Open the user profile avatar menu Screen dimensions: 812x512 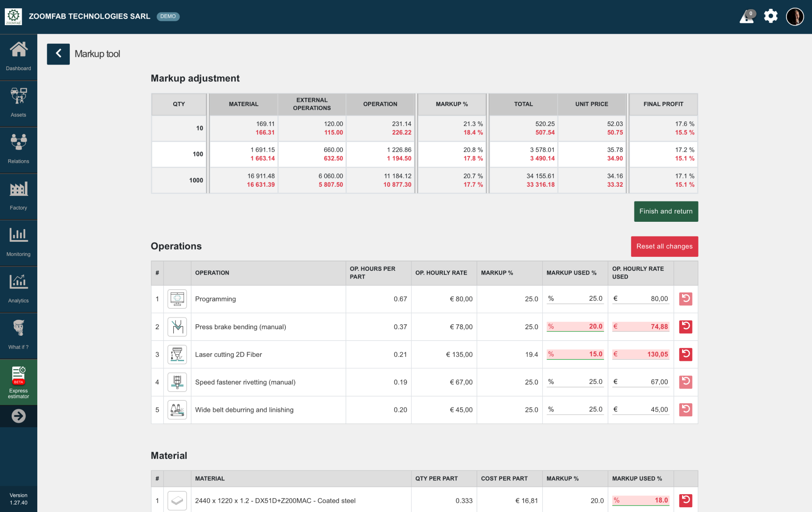click(794, 17)
